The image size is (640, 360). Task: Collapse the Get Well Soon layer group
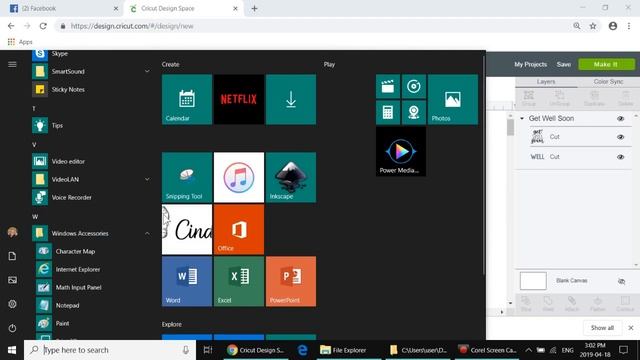pyautogui.click(x=522, y=118)
